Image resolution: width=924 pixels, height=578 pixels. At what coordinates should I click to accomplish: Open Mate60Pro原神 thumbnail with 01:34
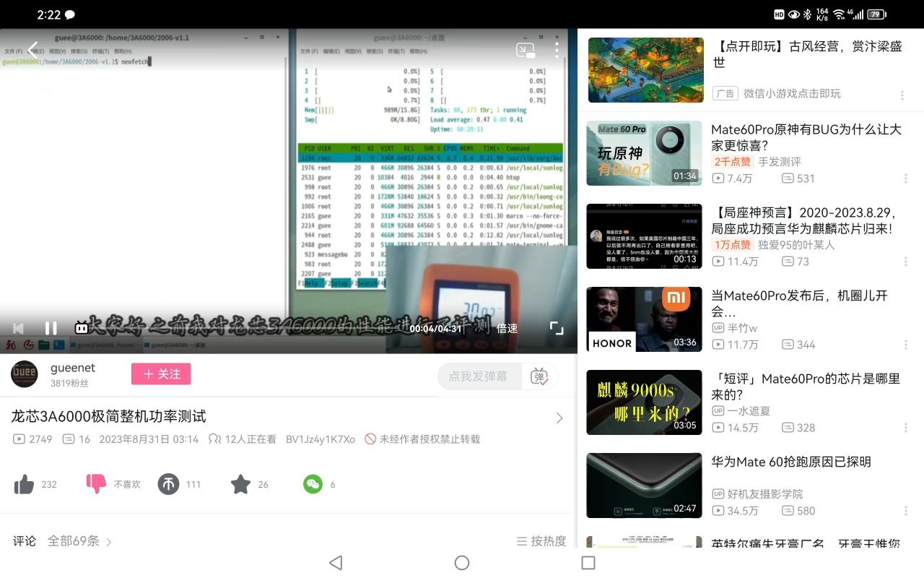coord(644,153)
